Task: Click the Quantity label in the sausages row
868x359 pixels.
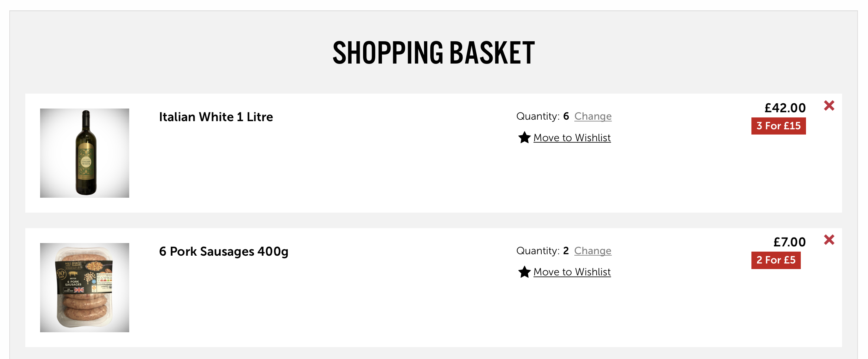Action: click(538, 251)
